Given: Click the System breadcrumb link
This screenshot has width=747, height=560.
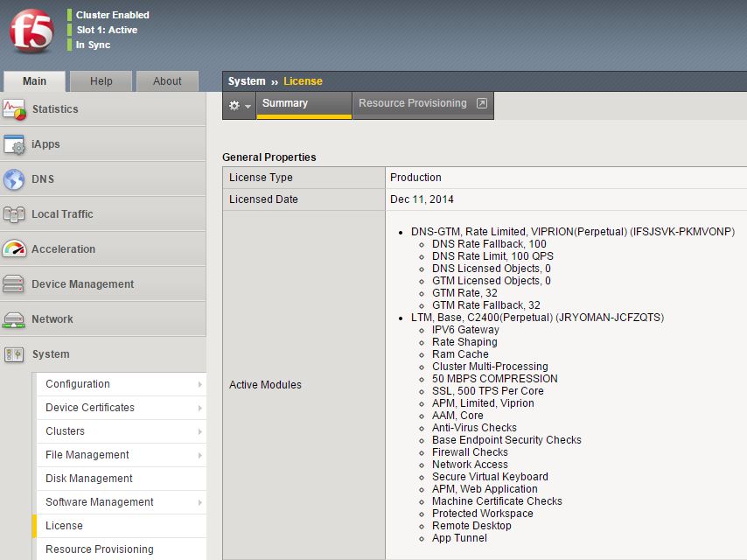Looking at the screenshot, I should (247, 81).
